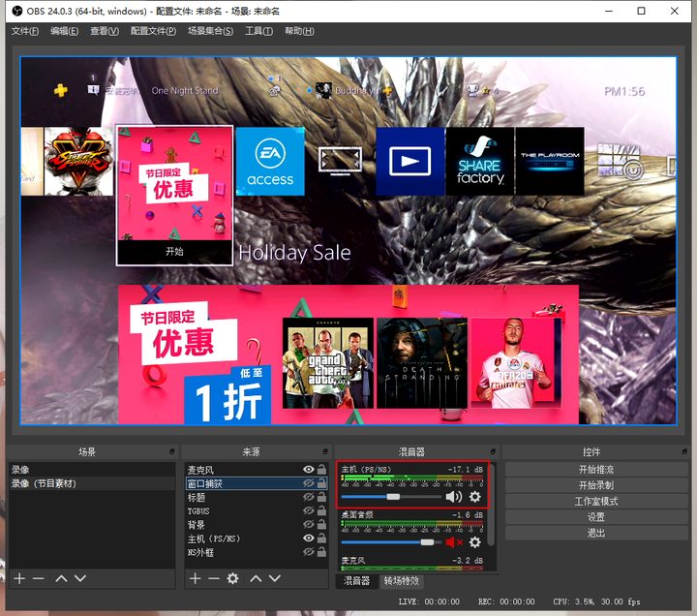Image resolution: width=697 pixels, height=616 pixels.
Task: Open 设置 from the controls panel
Action: (x=596, y=517)
